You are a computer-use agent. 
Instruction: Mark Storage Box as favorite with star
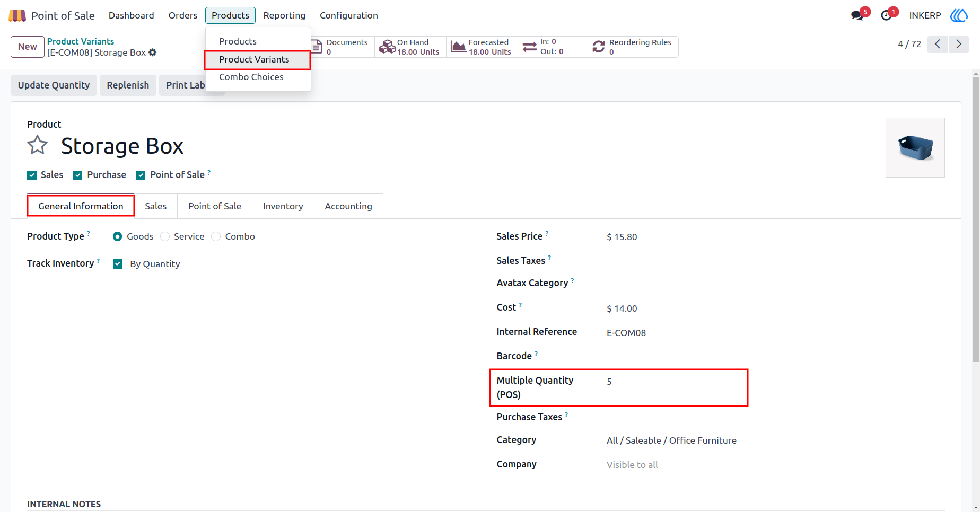coord(38,145)
